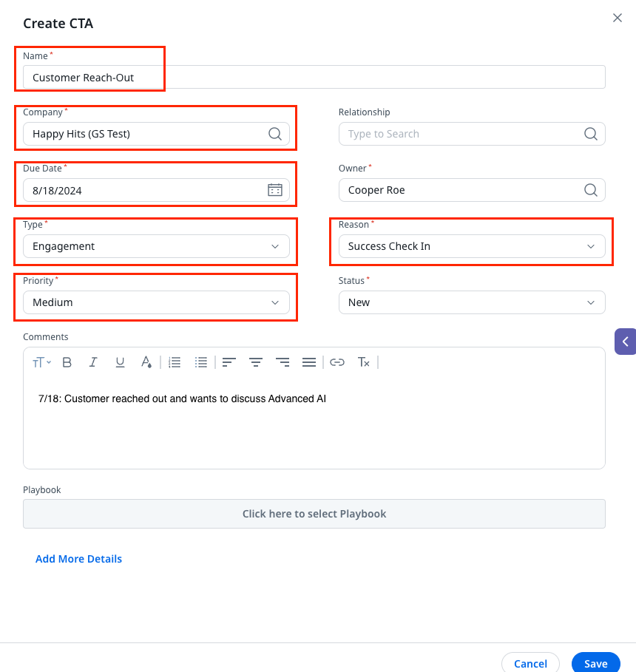This screenshot has width=636, height=672.
Task: Open the font size dropdown
Action: tap(41, 362)
